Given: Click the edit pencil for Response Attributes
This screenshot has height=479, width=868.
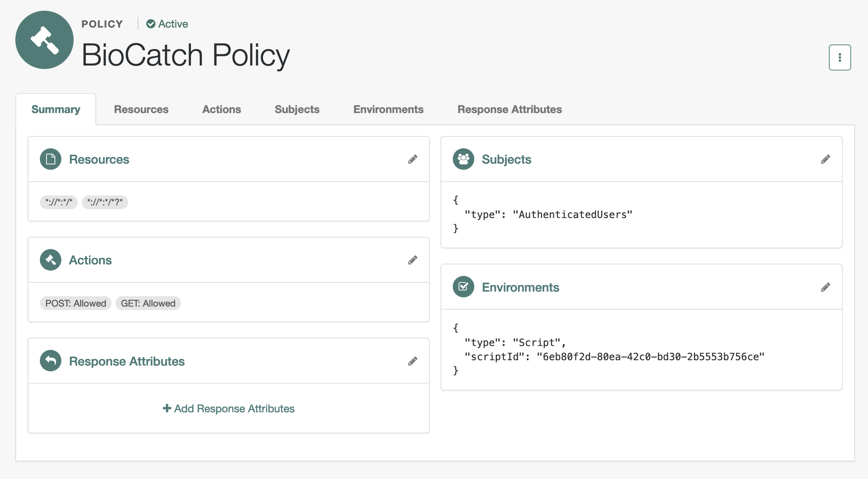Looking at the screenshot, I should click(x=413, y=361).
